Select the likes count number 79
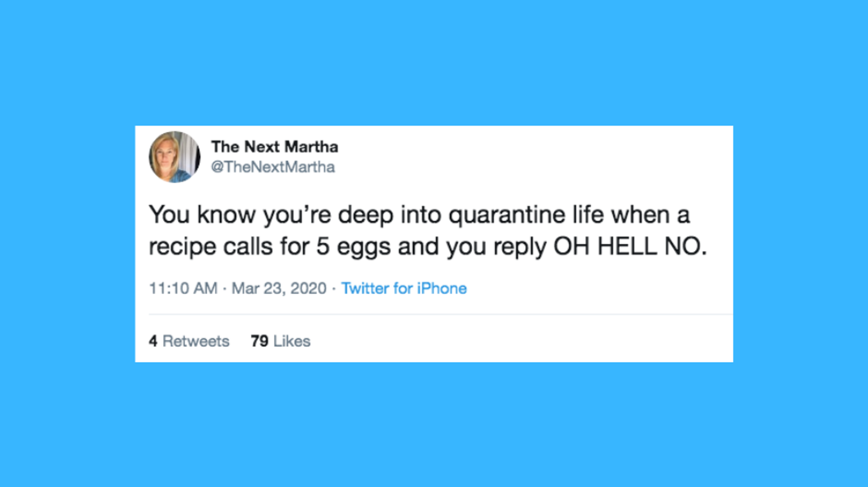The height and width of the screenshot is (487, 868). pyautogui.click(x=259, y=341)
